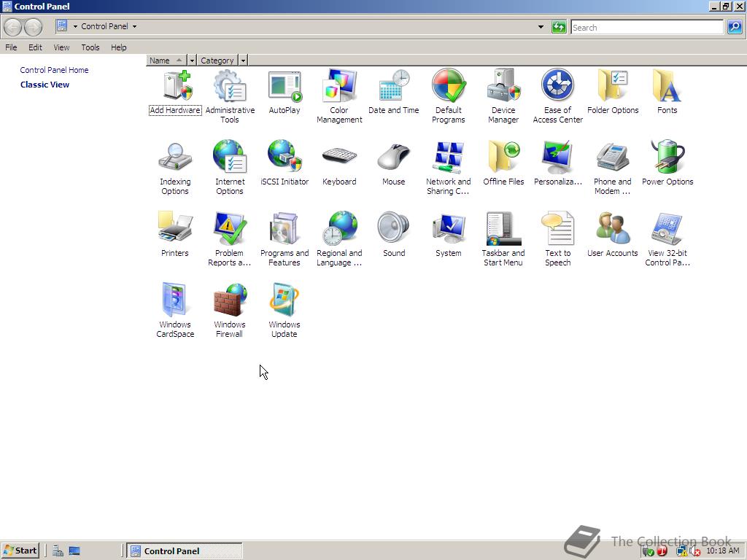Open Power Options

tap(667, 163)
